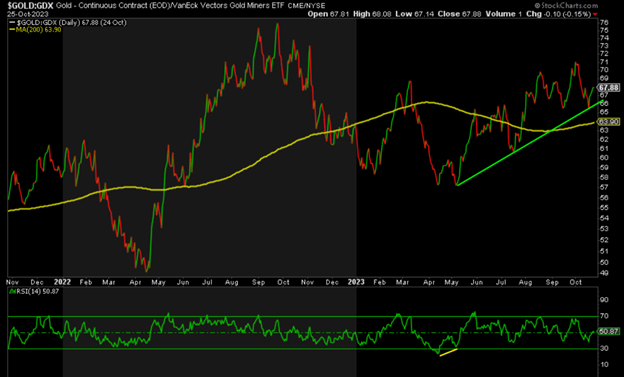Click the High 68.08 value
The height and width of the screenshot is (377, 624).
coord(372,14)
